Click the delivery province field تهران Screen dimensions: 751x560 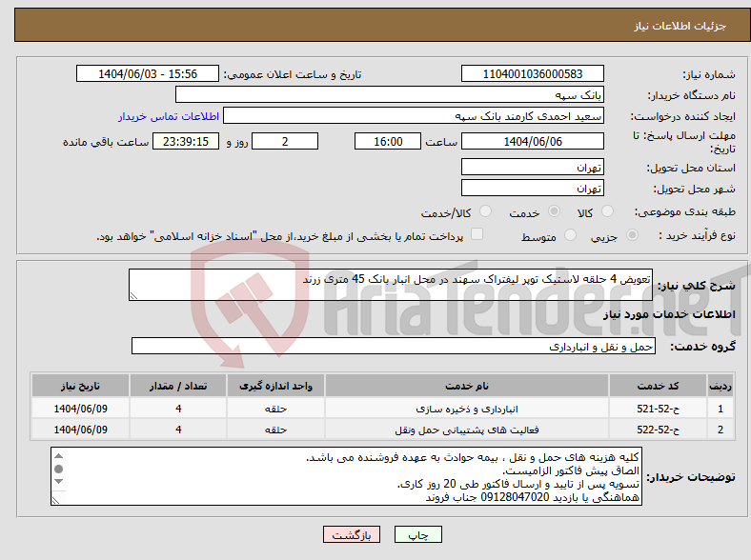point(532,167)
